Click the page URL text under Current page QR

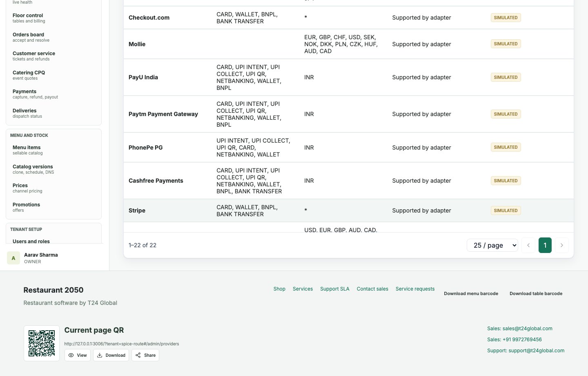click(x=122, y=344)
